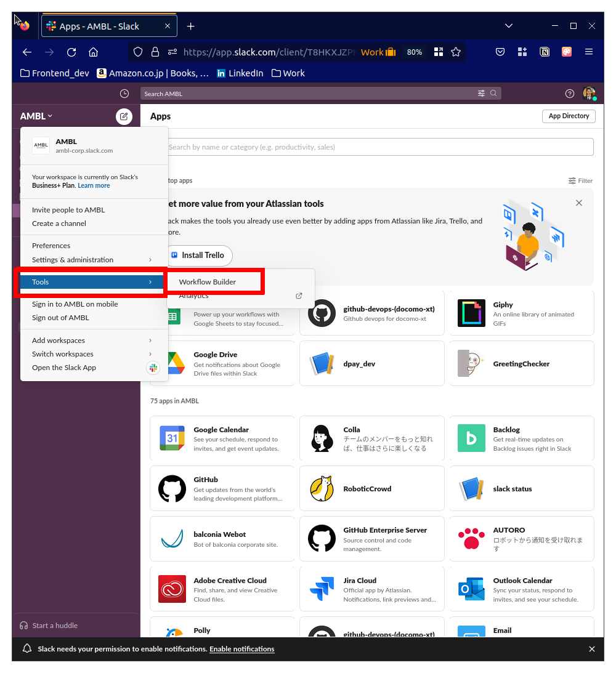
Task: Click the QR code grid icon in address bar
Action: coord(438,52)
